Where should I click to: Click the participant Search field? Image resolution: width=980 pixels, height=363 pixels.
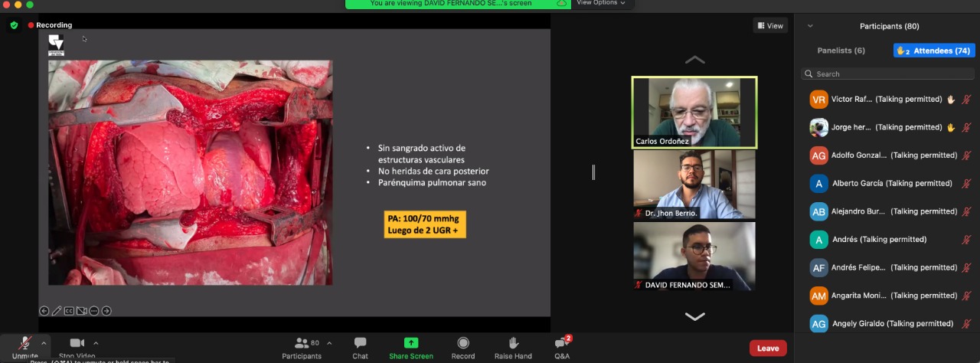pyautogui.click(x=888, y=74)
